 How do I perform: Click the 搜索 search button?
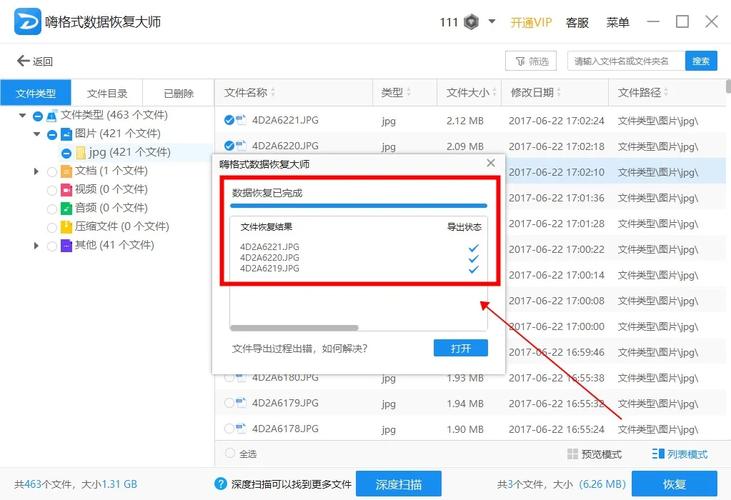pyautogui.click(x=701, y=61)
